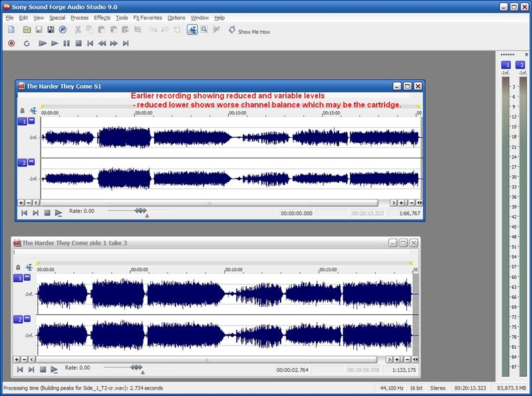Screen dimensions: 532x396
Task: Click the Cut scissors icon
Action: coord(78,30)
